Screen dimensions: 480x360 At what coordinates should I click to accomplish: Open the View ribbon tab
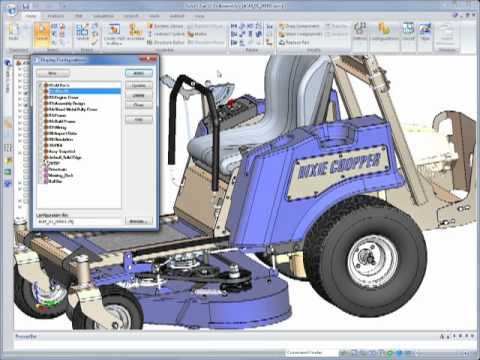coord(199,16)
